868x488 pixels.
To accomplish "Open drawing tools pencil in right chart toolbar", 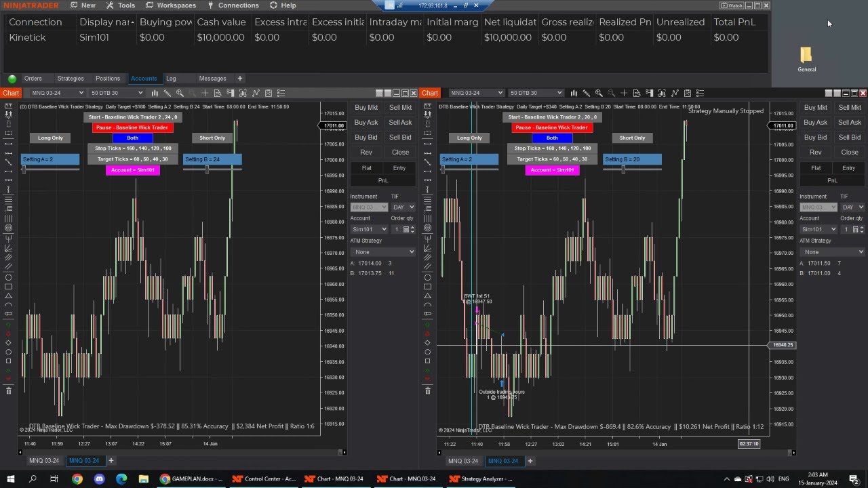I will click(587, 93).
